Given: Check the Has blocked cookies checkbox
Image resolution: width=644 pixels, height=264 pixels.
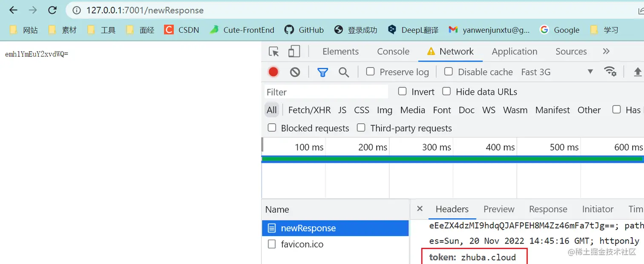Looking at the screenshot, I should pos(616,109).
